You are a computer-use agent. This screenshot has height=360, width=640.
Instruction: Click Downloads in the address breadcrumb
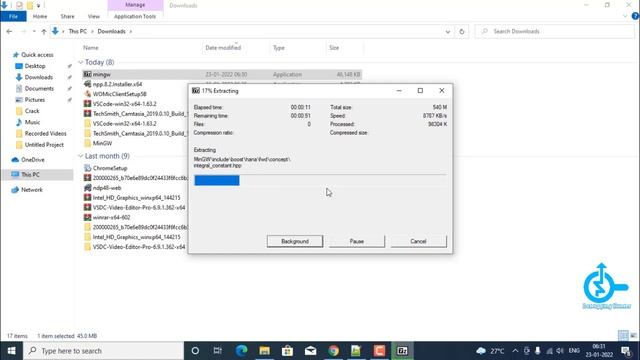pos(111,31)
